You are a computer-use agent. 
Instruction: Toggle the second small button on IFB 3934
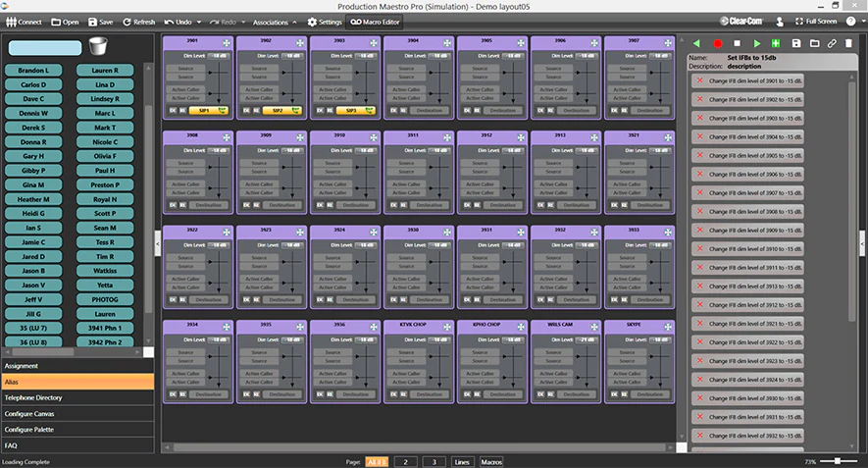[x=182, y=394]
